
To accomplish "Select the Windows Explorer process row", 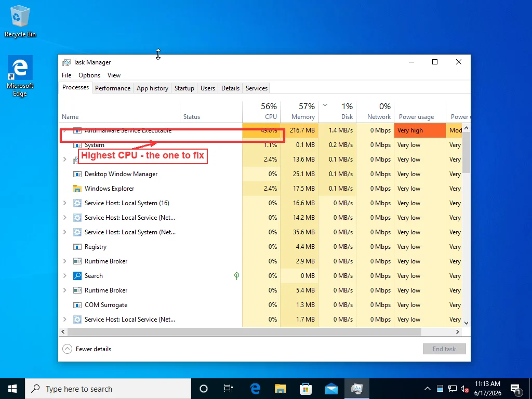I will pos(261,189).
